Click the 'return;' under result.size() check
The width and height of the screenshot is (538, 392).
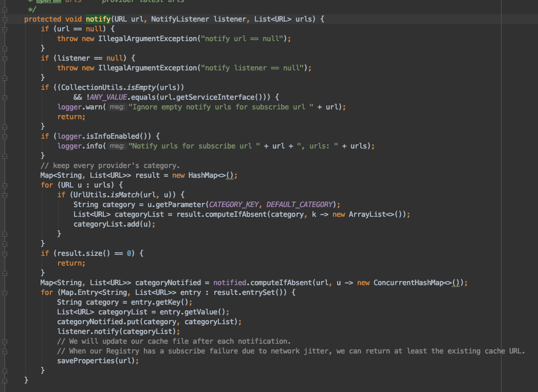[x=71, y=264]
